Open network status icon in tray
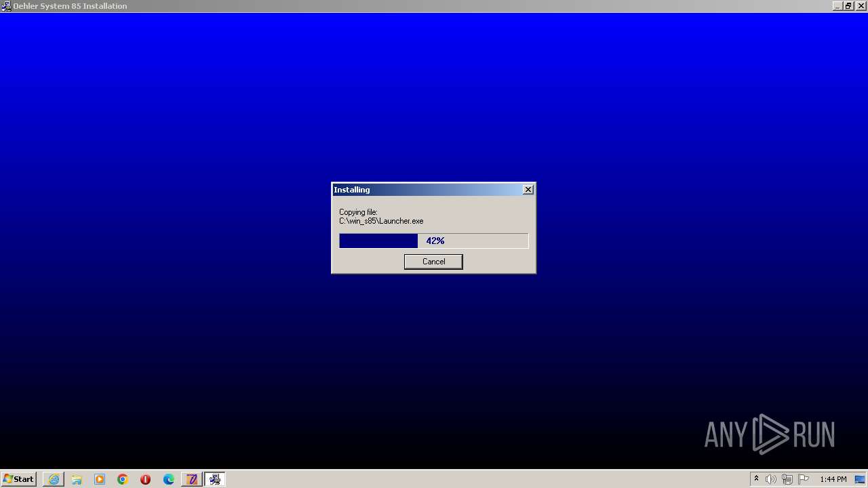The image size is (868, 488). point(787,479)
